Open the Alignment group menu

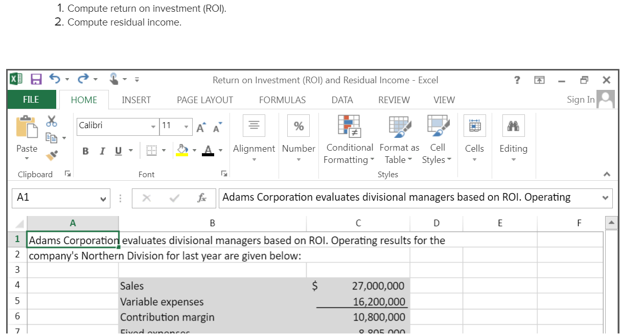(254, 139)
